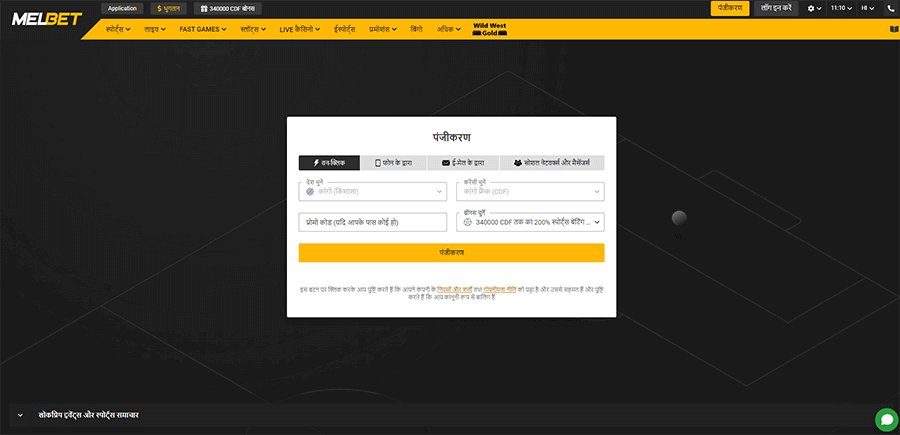Select the Social networks and messengers tab
This screenshot has width=900, height=435.
552,163
